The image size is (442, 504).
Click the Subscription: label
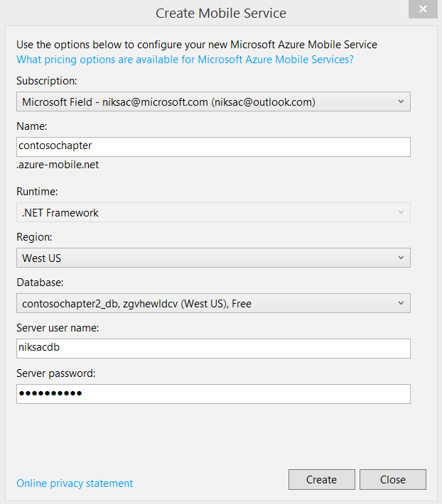[47, 81]
